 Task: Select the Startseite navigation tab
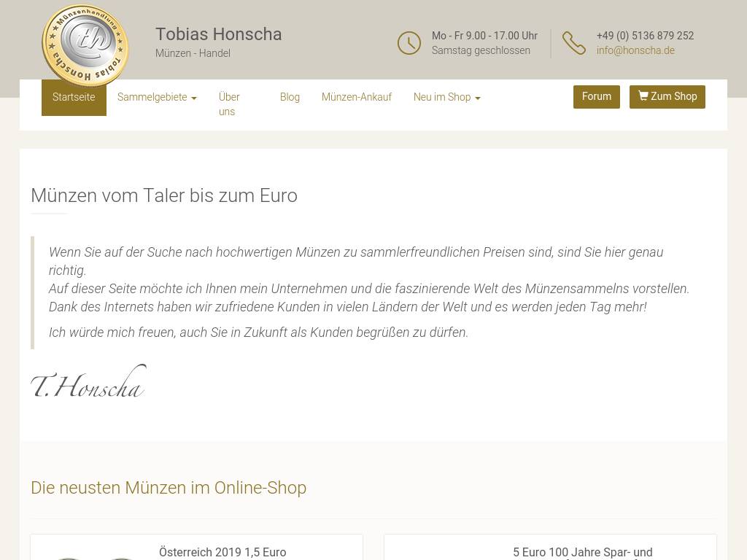click(x=74, y=97)
